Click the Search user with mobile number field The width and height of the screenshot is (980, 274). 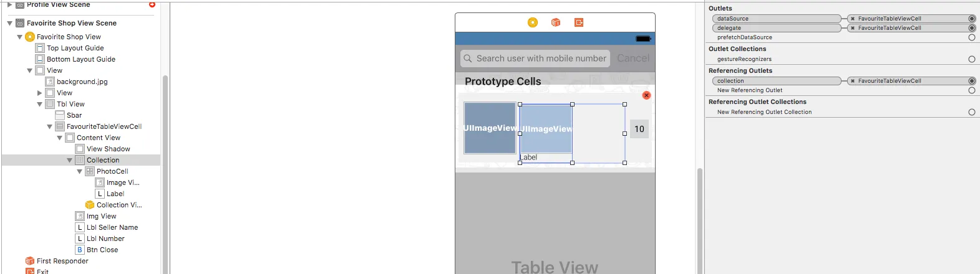pos(535,59)
